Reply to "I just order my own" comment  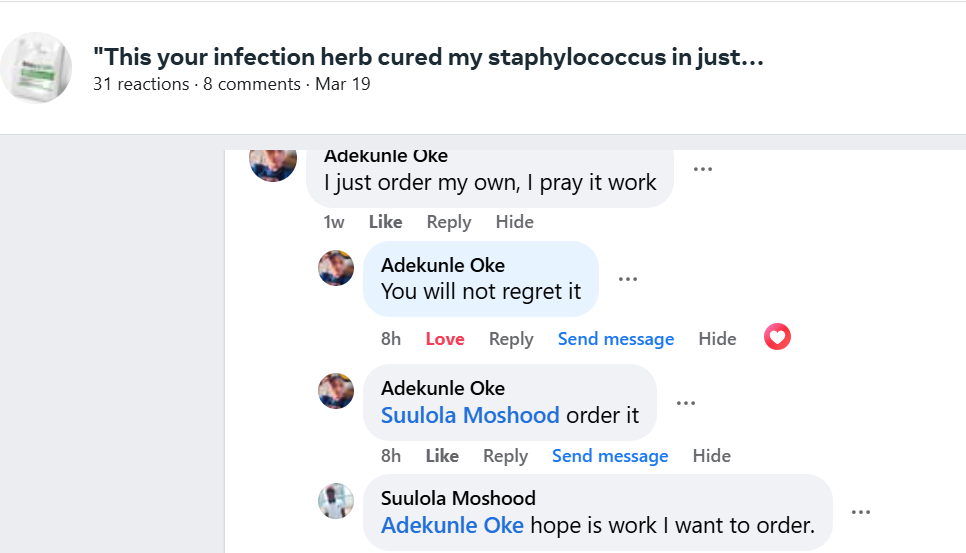[x=449, y=222]
